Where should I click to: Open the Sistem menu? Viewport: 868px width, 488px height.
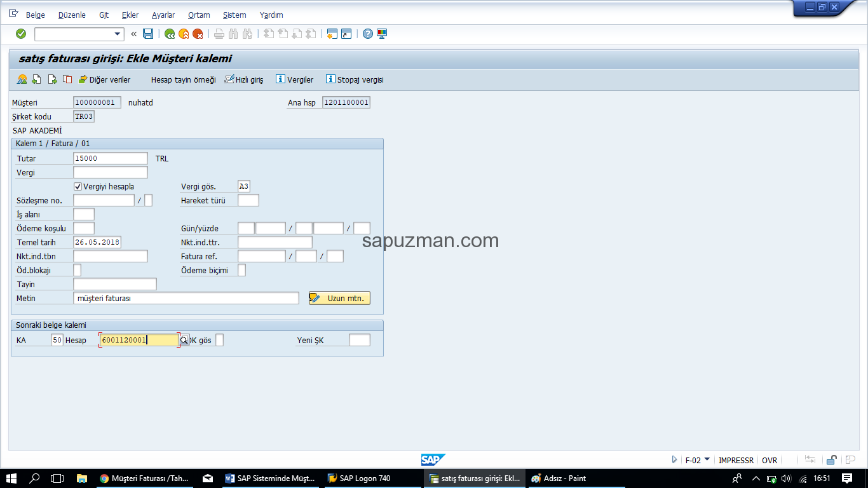[234, 15]
